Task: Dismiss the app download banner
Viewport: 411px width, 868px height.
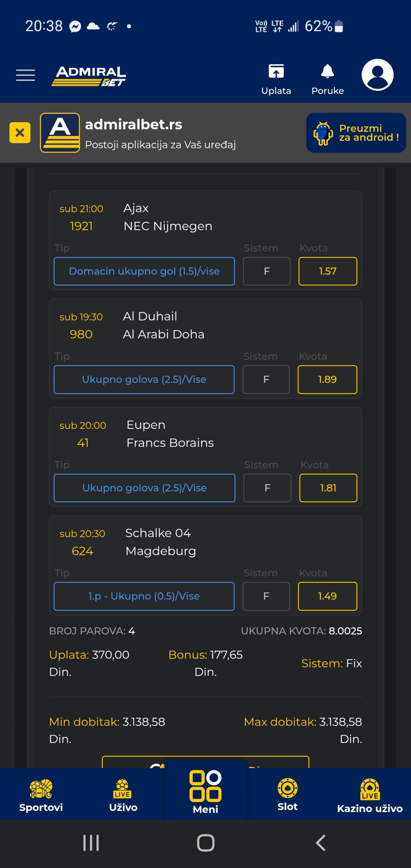Action: tap(20, 133)
